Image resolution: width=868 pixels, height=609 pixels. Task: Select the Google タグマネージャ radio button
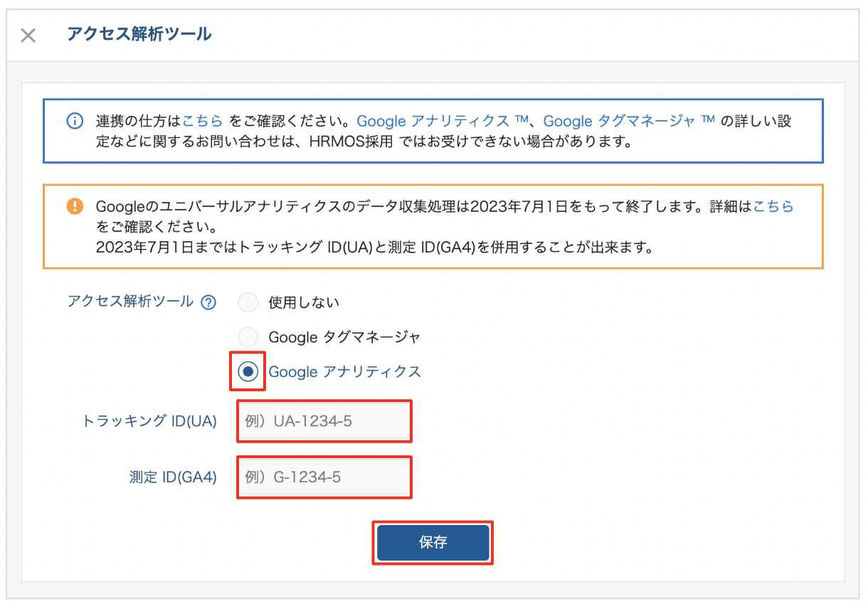248,337
